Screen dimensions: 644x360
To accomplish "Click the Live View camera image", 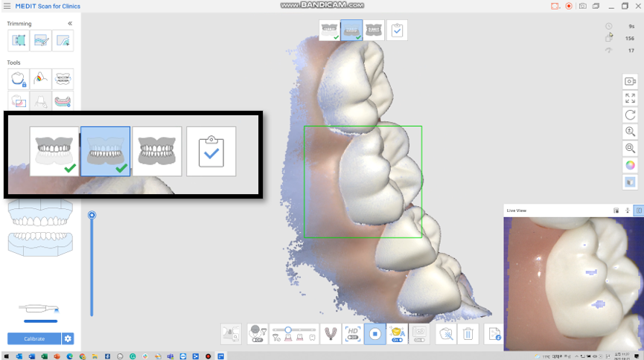I will tap(573, 283).
